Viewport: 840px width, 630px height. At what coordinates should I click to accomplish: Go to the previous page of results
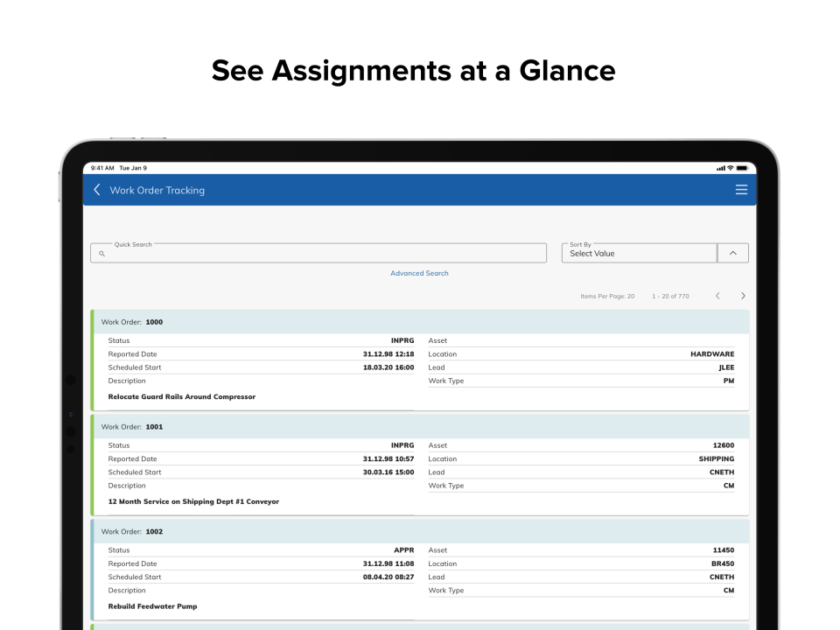pyautogui.click(x=717, y=296)
